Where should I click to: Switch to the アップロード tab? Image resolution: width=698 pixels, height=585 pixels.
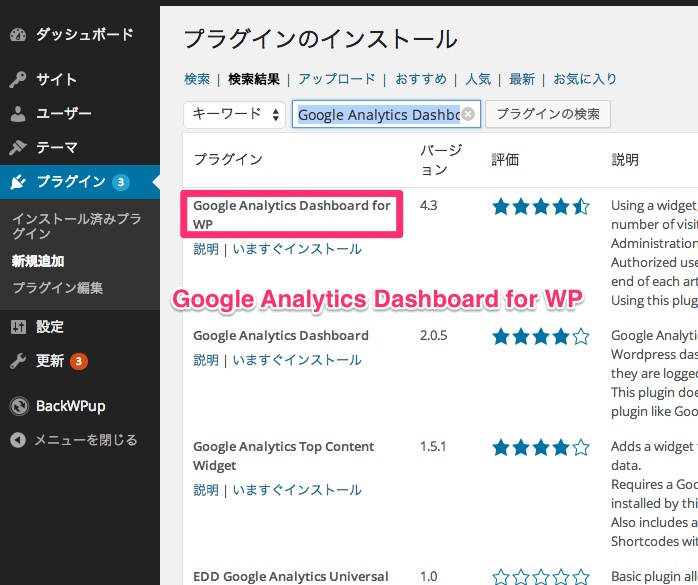tap(337, 79)
